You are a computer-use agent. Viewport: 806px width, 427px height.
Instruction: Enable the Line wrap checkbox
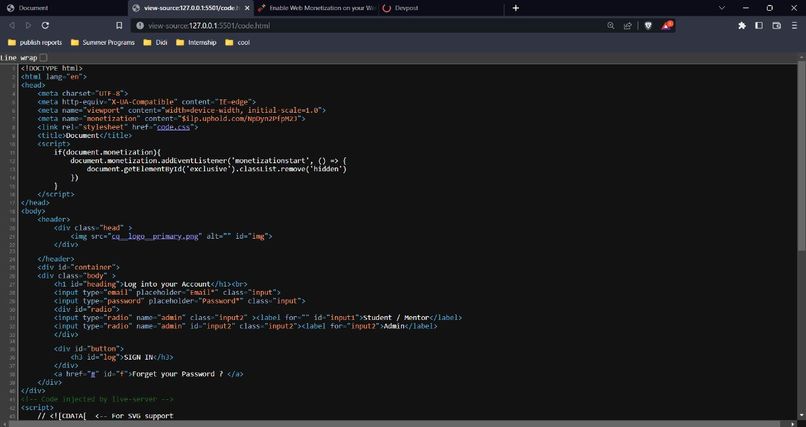[x=43, y=58]
